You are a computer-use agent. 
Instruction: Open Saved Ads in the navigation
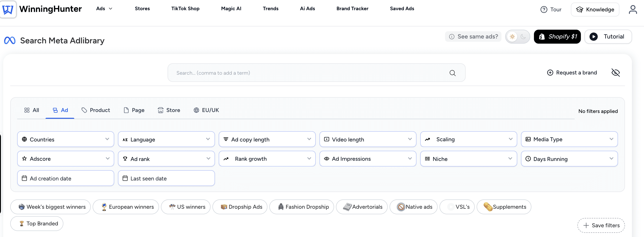pos(402,9)
